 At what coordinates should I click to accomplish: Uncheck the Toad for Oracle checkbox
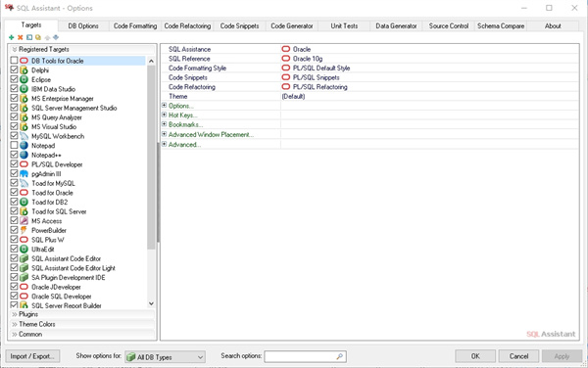[14, 193]
